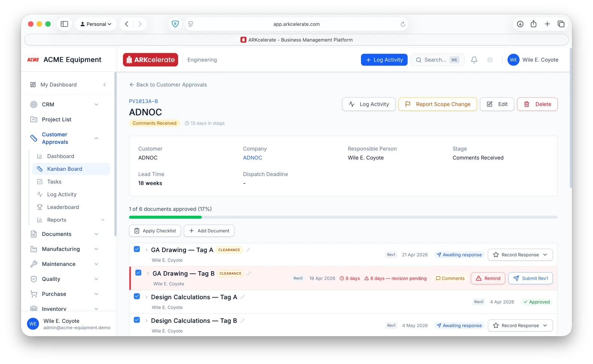The image size is (593, 364).
Task: Go back to Customer Approvals link
Action: (x=168, y=85)
